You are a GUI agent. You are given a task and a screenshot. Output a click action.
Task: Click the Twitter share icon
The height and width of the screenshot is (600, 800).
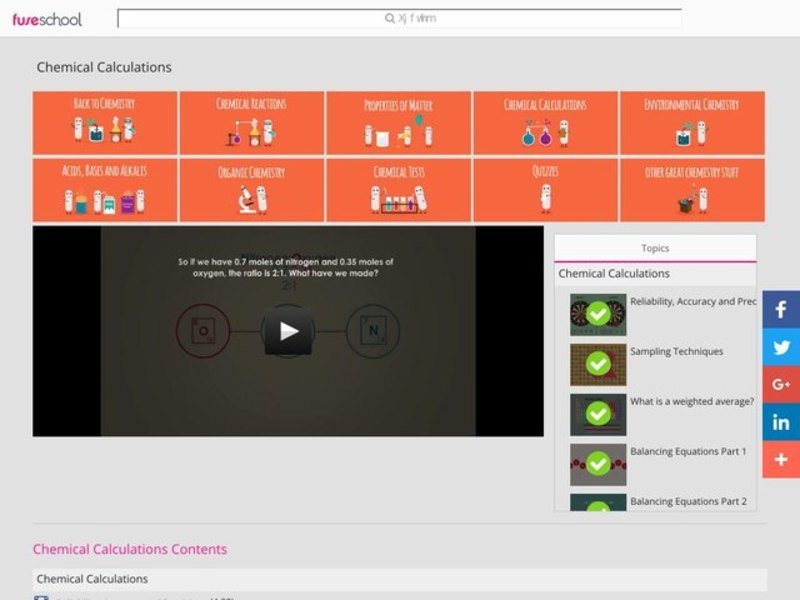(779, 347)
